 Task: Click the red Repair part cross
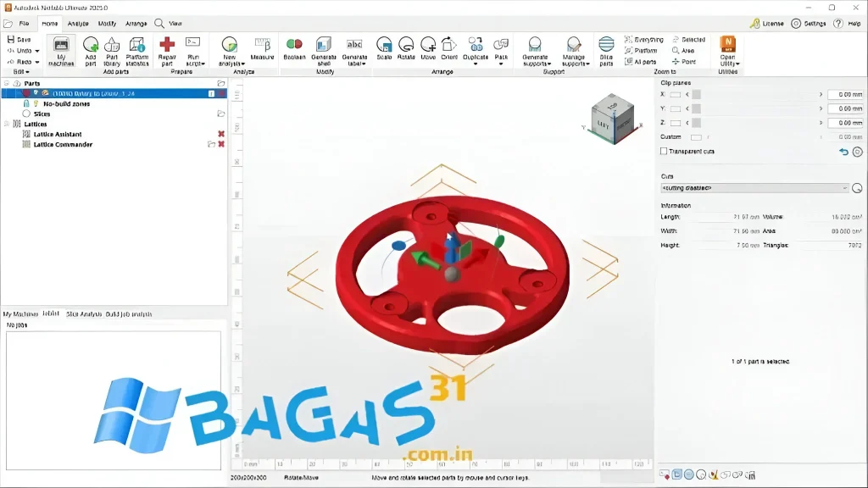pos(167,44)
